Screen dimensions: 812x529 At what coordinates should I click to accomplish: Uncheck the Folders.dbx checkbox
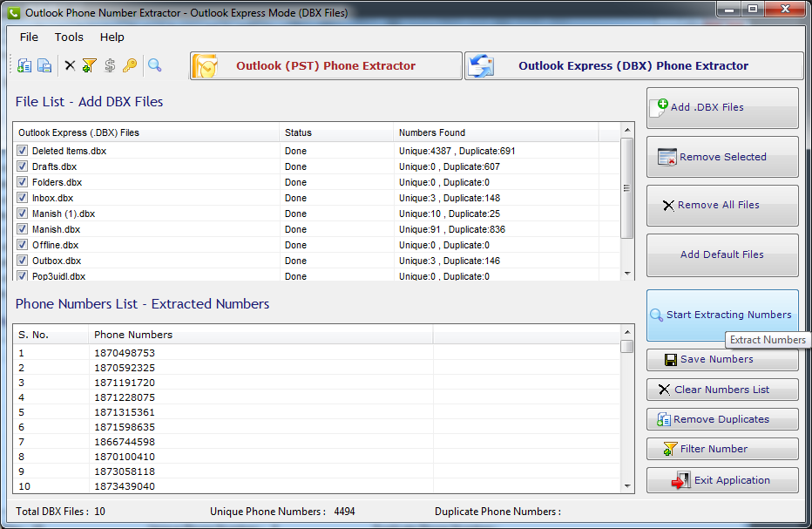pos(23,182)
